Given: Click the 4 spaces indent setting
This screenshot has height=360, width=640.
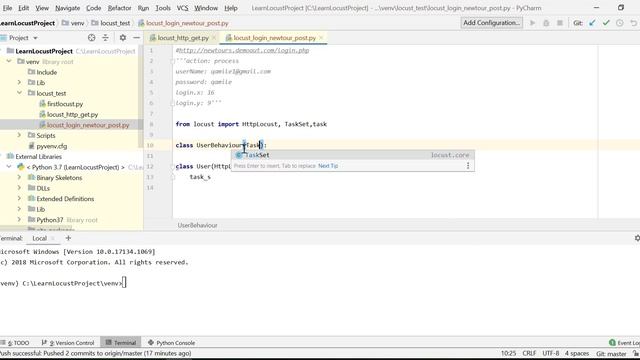Looking at the screenshot, I should tap(577, 353).
